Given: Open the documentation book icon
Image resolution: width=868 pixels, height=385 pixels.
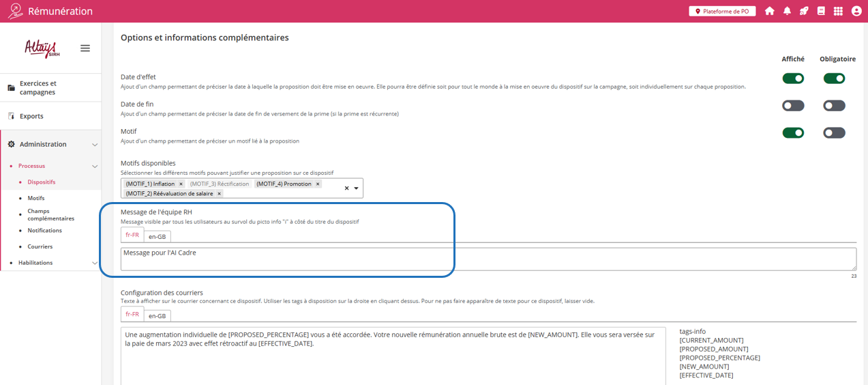Looking at the screenshot, I should click(x=821, y=11).
